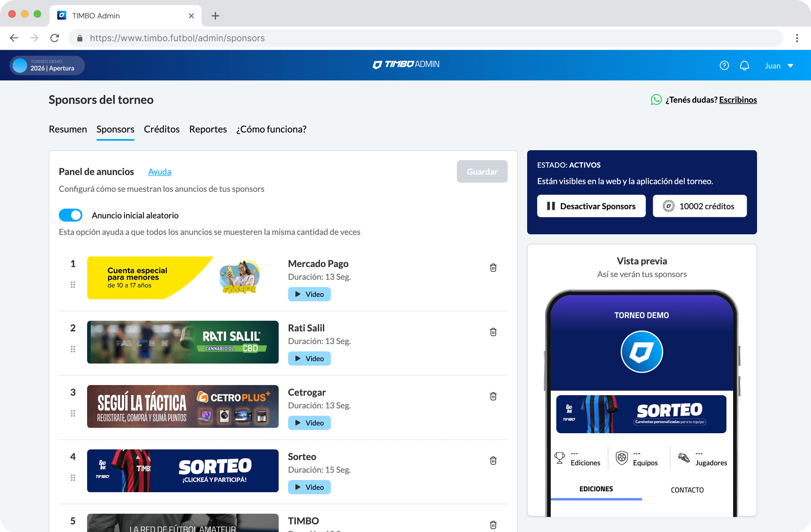Go forward in browser history

click(x=34, y=38)
